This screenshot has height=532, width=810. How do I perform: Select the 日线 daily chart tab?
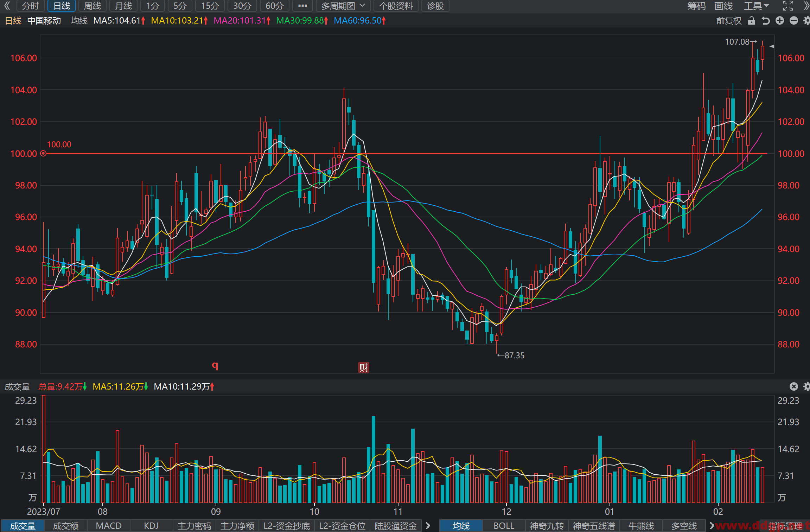pos(62,6)
